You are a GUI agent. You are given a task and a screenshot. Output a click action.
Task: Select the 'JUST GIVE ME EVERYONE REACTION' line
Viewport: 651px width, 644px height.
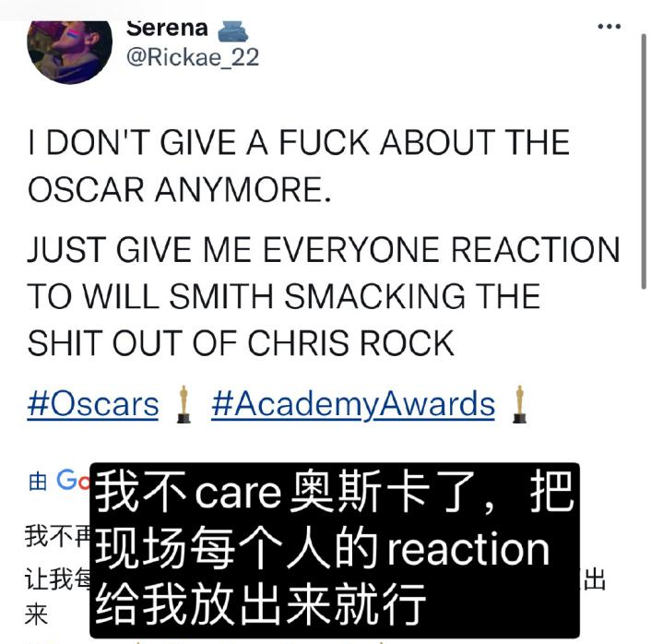coord(324,250)
